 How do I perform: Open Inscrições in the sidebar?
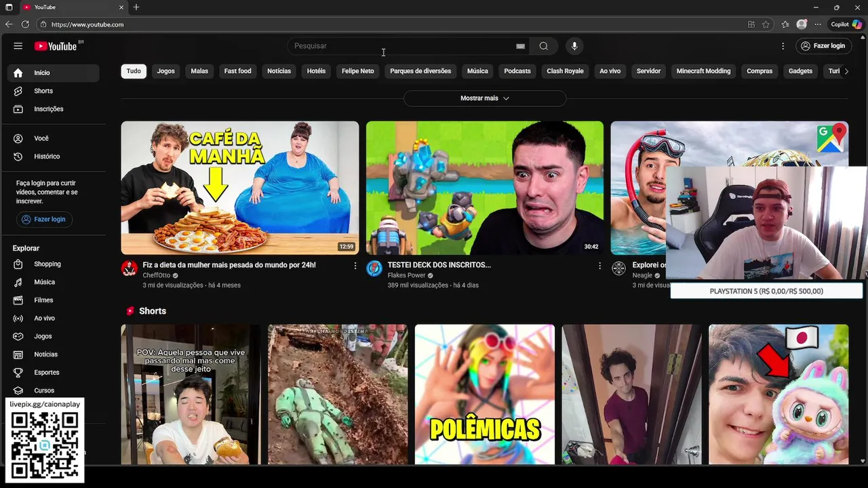tap(53, 109)
